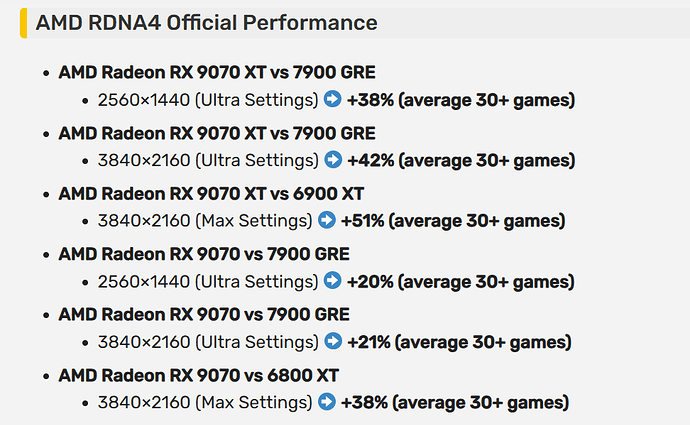Image resolution: width=690 pixels, height=425 pixels.
Task: Click the arrow icon before +21%
Action: tap(332, 343)
